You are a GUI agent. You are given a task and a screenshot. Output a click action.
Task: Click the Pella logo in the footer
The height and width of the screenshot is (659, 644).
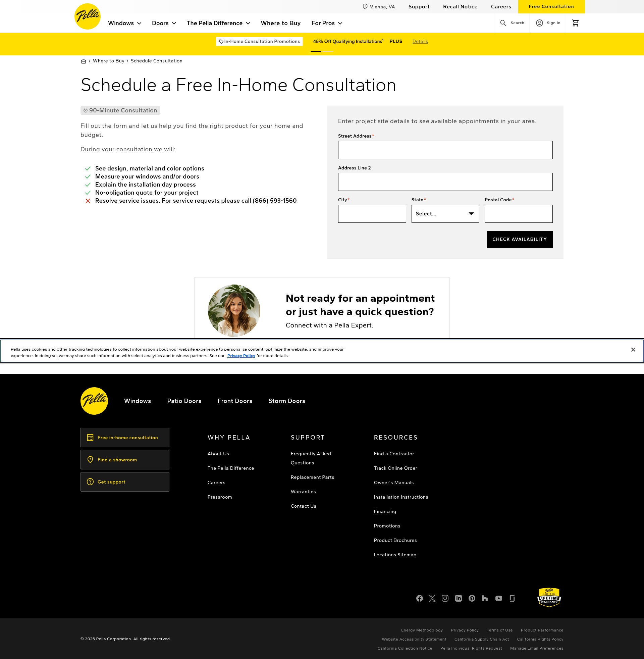[x=94, y=401]
